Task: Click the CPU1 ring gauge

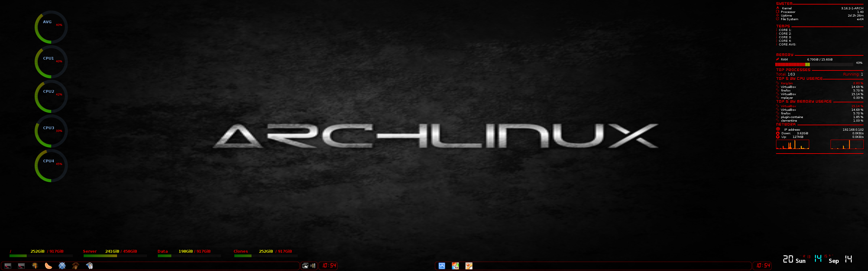Action: (x=51, y=62)
